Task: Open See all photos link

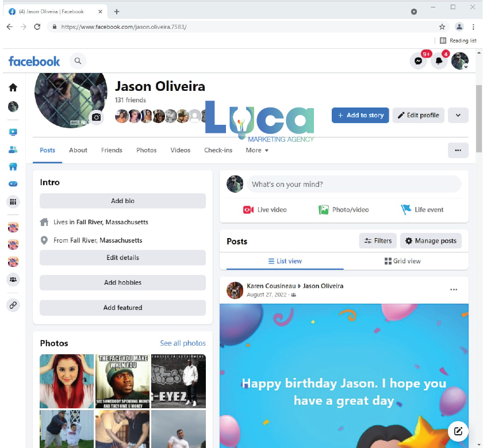Action: [183, 343]
